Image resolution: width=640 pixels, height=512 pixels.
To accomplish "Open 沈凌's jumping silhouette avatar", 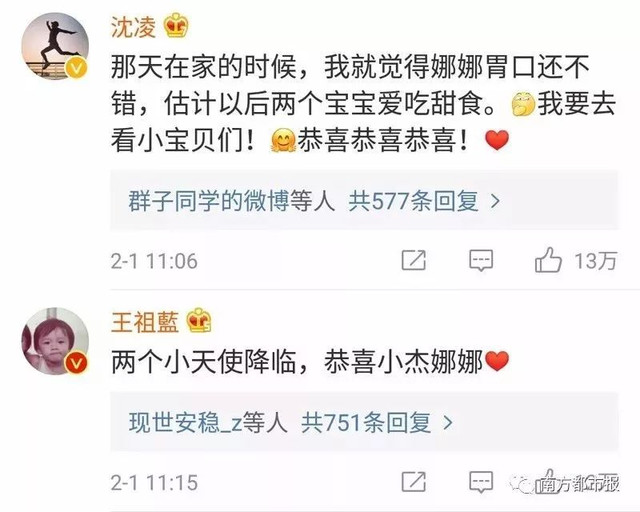I will [55, 46].
